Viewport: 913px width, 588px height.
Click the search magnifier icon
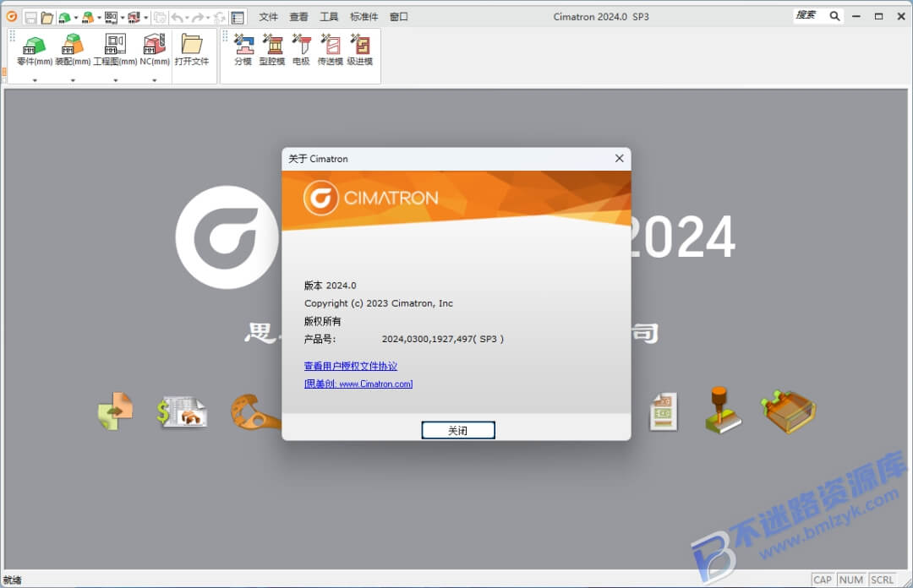tap(834, 16)
